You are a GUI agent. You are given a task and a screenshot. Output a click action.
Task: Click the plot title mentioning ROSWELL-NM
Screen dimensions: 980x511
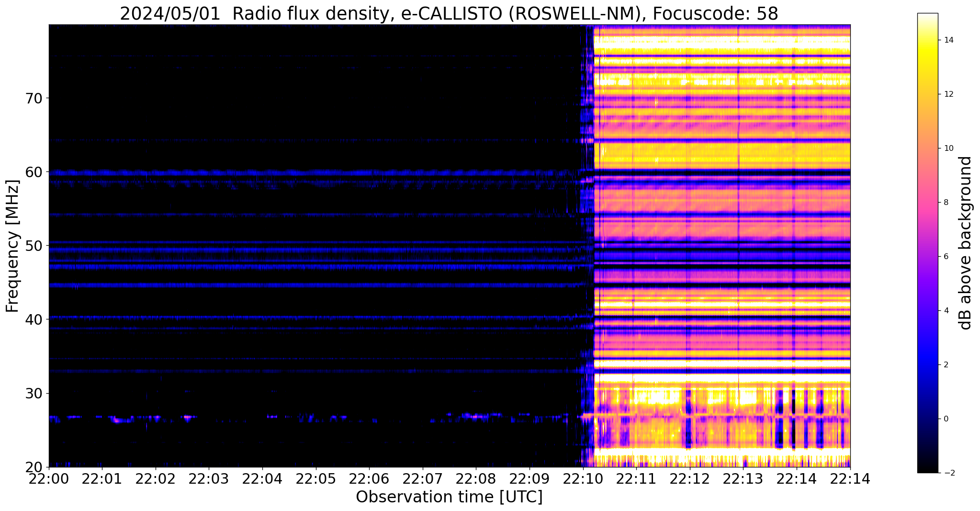click(x=449, y=13)
